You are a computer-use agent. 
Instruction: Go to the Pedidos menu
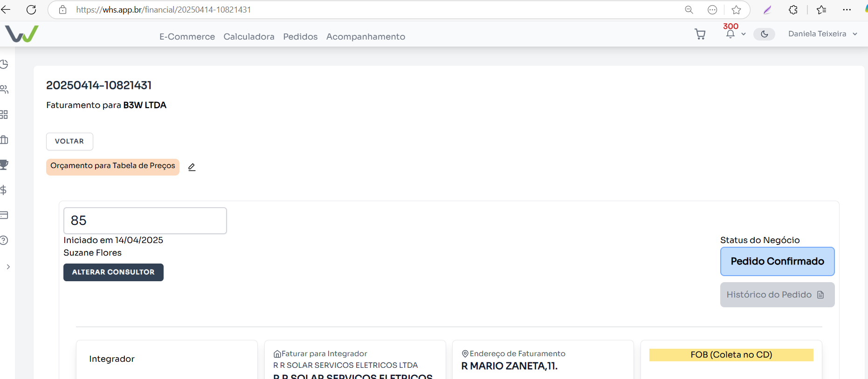click(x=300, y=37)
